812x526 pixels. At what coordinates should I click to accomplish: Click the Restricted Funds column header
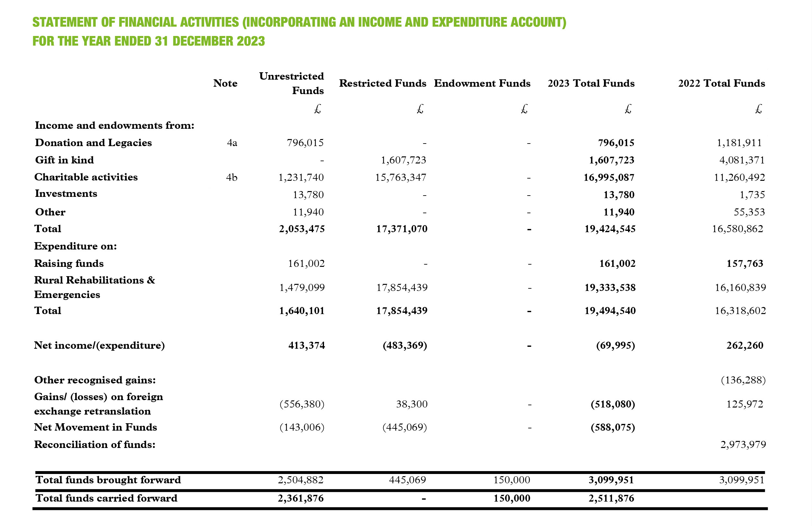383,83
